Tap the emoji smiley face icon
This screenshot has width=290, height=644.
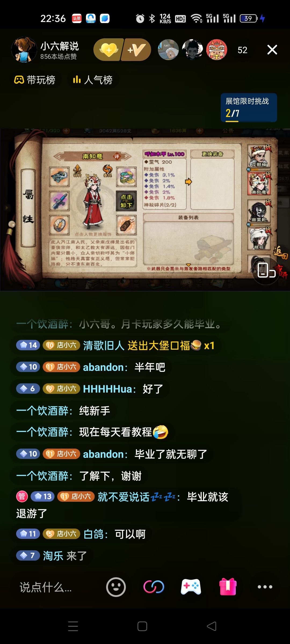[x=116, y=587]
